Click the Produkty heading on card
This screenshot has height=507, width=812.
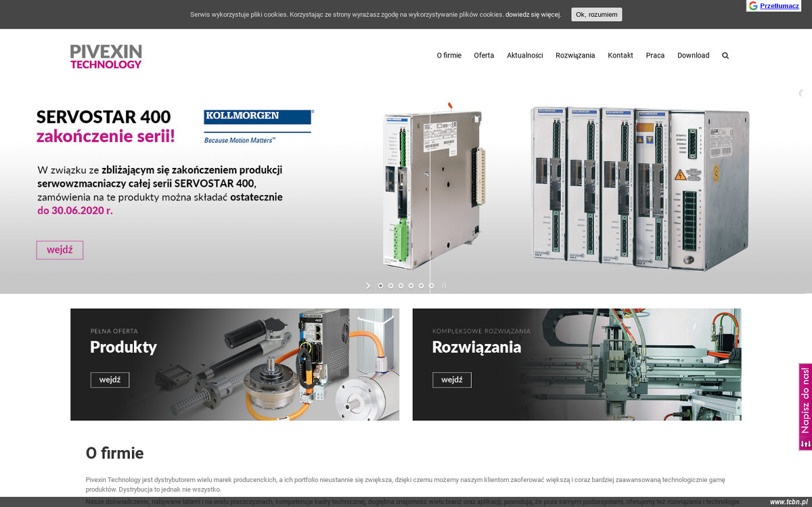pos(123,347)
